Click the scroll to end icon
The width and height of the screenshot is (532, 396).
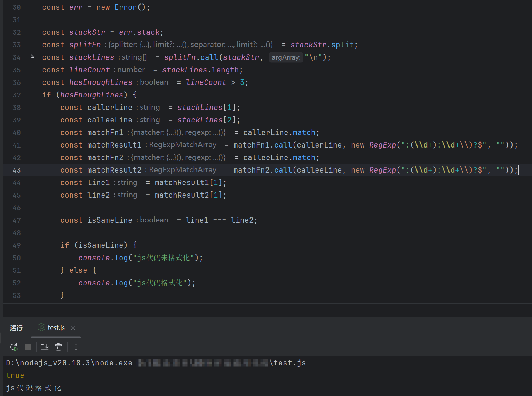(x=45, y=347)
